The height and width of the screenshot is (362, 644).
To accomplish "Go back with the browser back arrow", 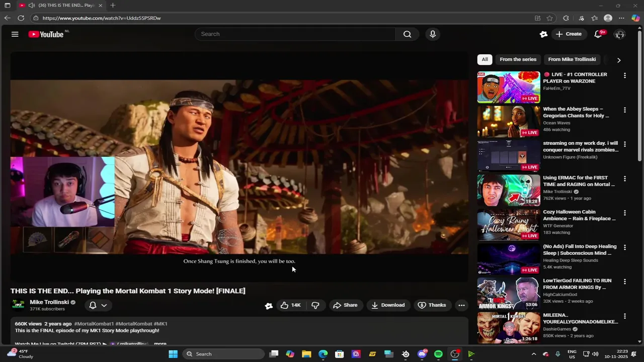I will tap(7, 18).
